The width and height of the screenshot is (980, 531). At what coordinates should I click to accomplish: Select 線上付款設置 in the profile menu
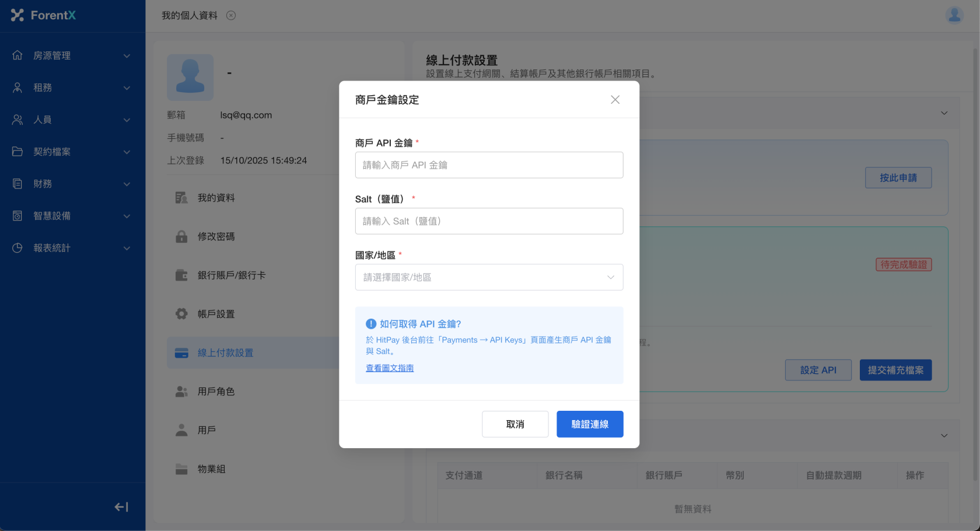(x=225, y=353)
